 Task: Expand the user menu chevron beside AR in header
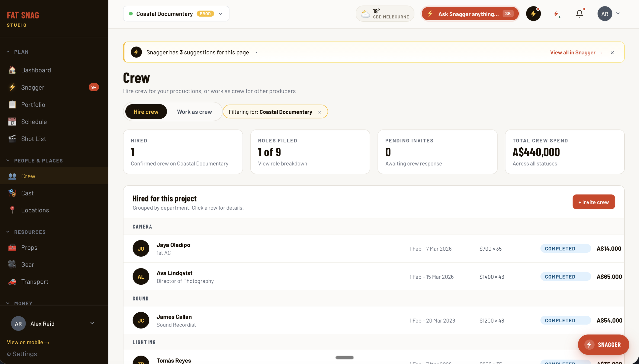[x=617, y=13]
